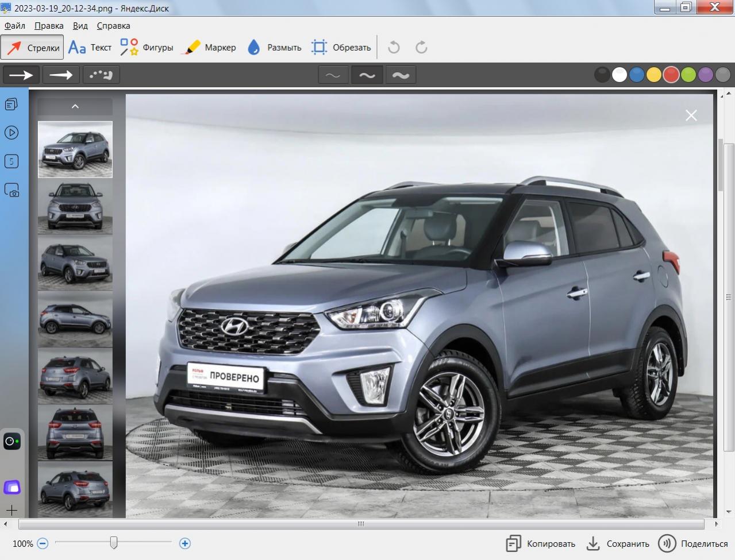Choose white color swatch
Viewport: 735px width, 560px height.
pos(619,75)
